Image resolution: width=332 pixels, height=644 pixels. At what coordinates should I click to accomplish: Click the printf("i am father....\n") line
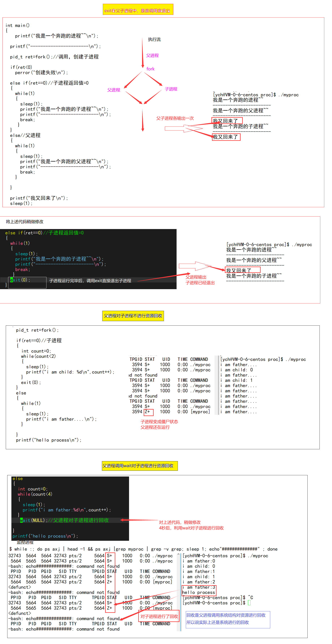[61, 419]
